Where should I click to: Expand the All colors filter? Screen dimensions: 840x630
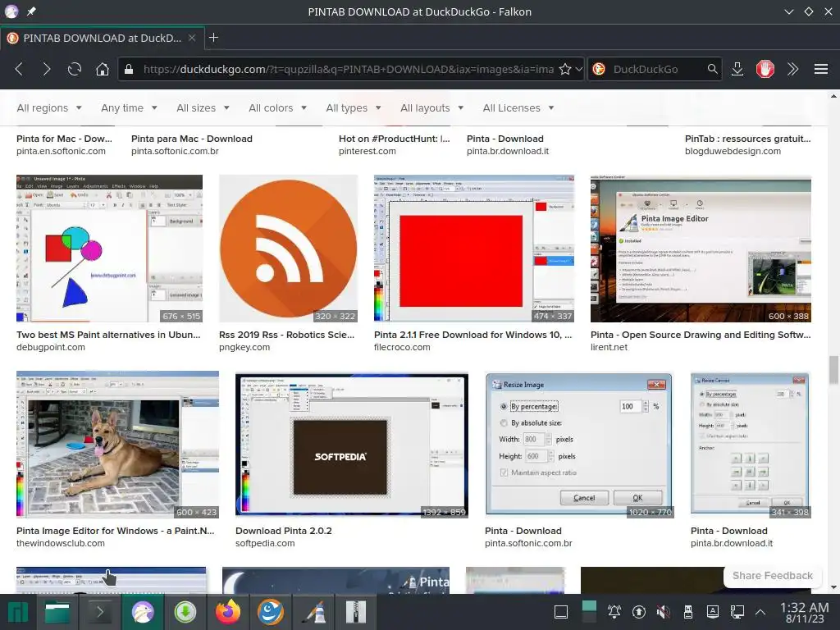click(277, 107)
